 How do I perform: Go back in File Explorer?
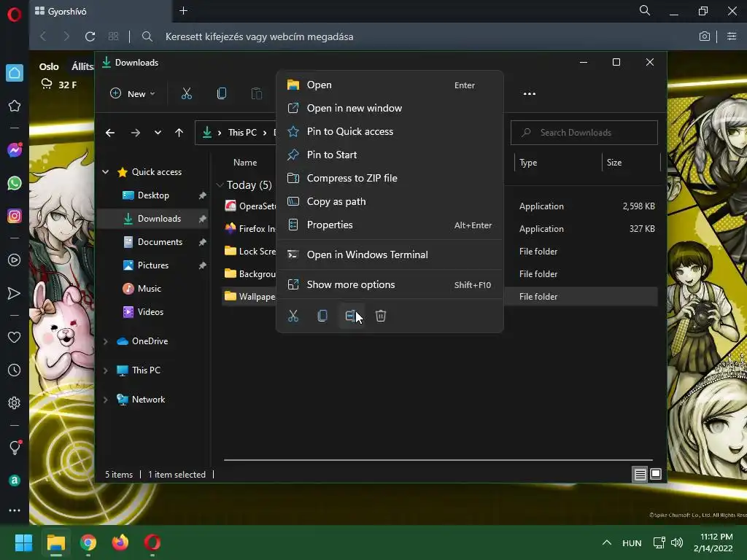110,133
